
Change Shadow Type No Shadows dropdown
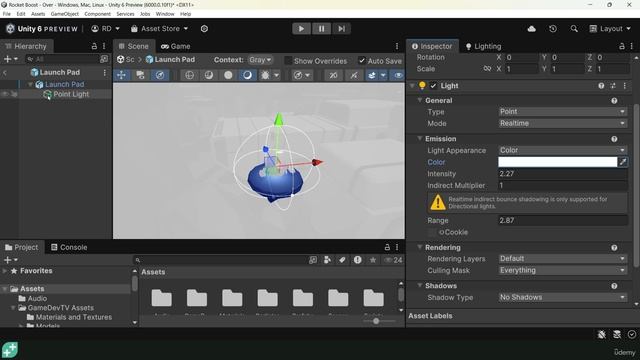(562, 298)
